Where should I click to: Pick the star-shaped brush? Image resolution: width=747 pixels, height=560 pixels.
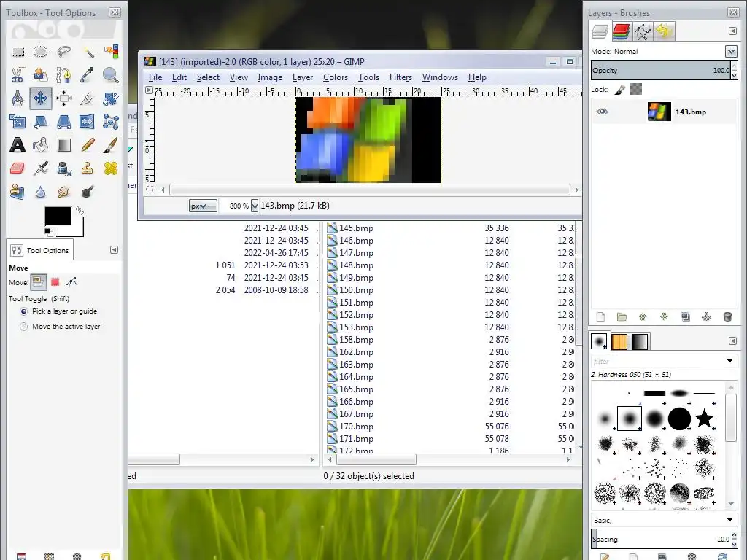point(704,419)
